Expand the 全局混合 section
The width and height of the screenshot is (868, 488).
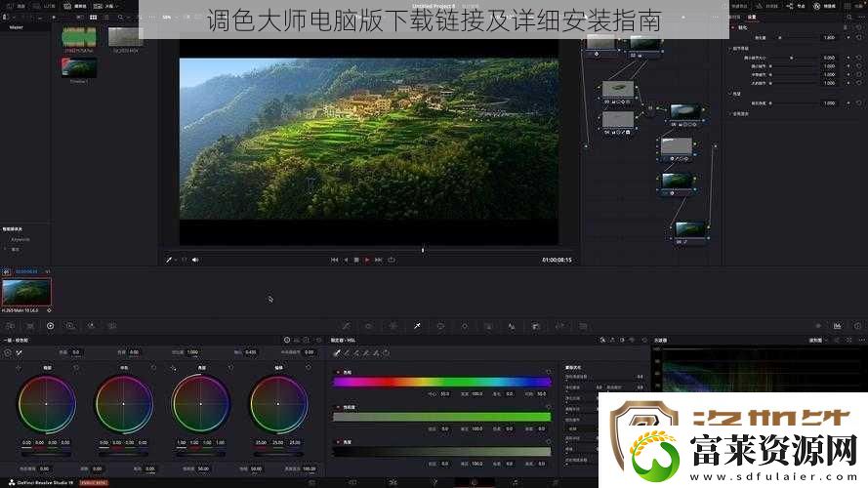point(730,113)
